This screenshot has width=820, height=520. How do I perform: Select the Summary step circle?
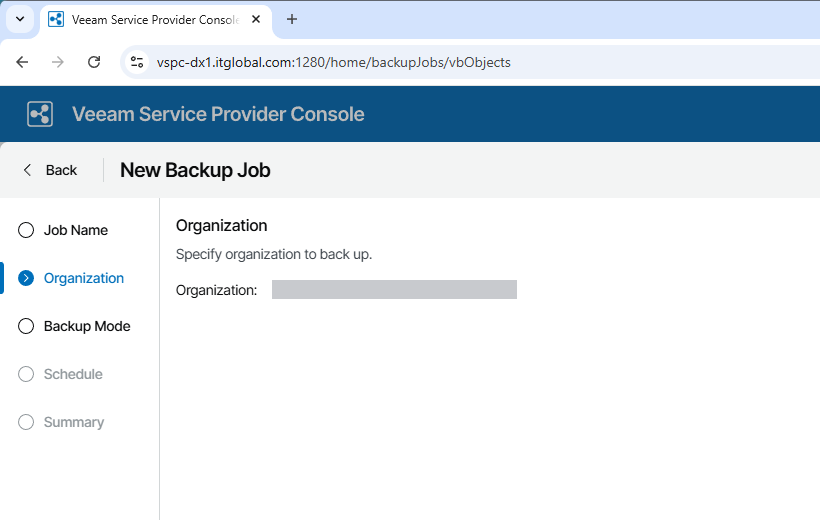point(26,422)
